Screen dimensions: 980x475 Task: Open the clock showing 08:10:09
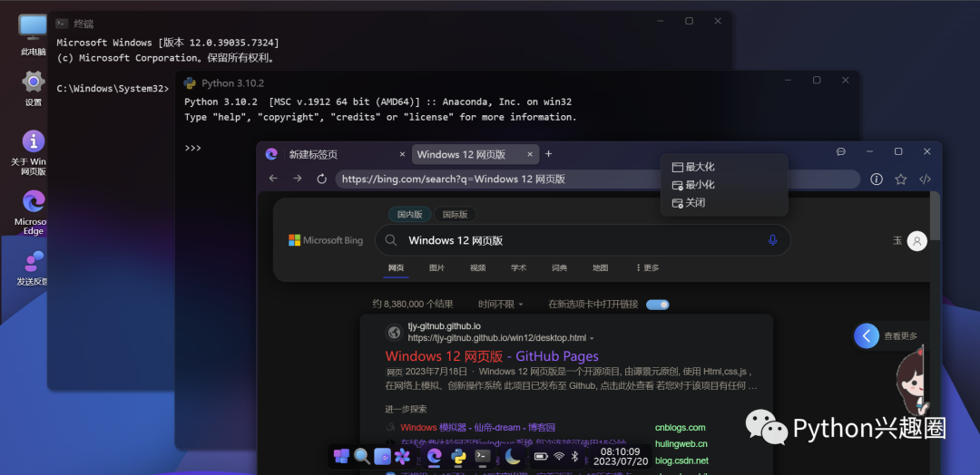(620, 456)
